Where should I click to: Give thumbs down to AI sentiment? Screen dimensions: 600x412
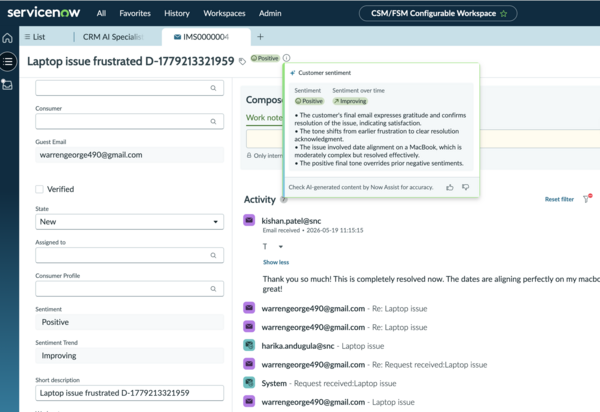465,187
